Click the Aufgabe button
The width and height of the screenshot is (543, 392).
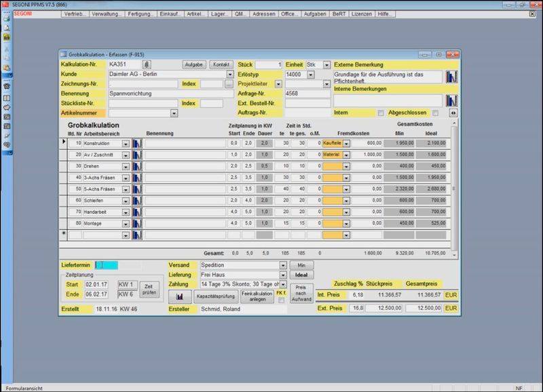click(x=194, y=64)
